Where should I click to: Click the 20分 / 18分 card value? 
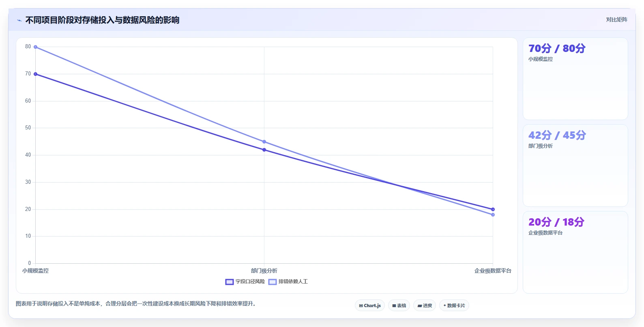pyautogui.click(x=556, y=222)
